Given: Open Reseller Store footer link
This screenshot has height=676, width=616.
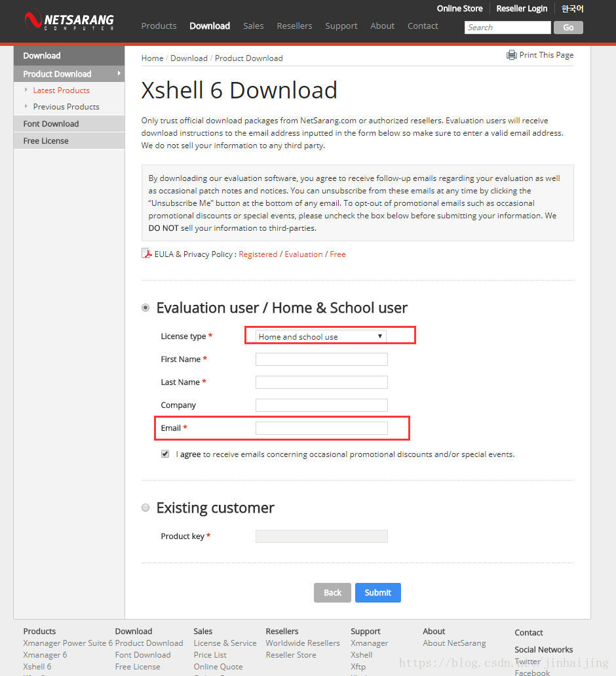Looking at the screenshot, I should click(x=291, y=655).
